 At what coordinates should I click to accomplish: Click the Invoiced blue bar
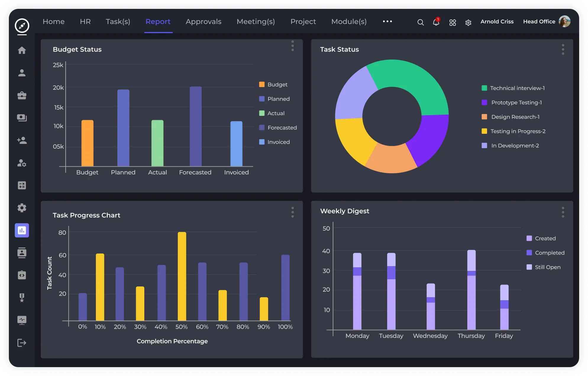236,144
